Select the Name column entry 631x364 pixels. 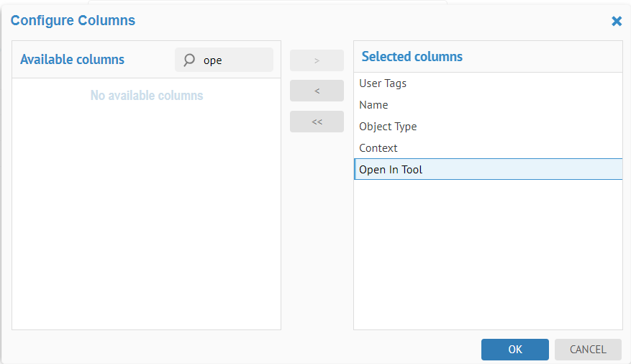coord(373,105)
